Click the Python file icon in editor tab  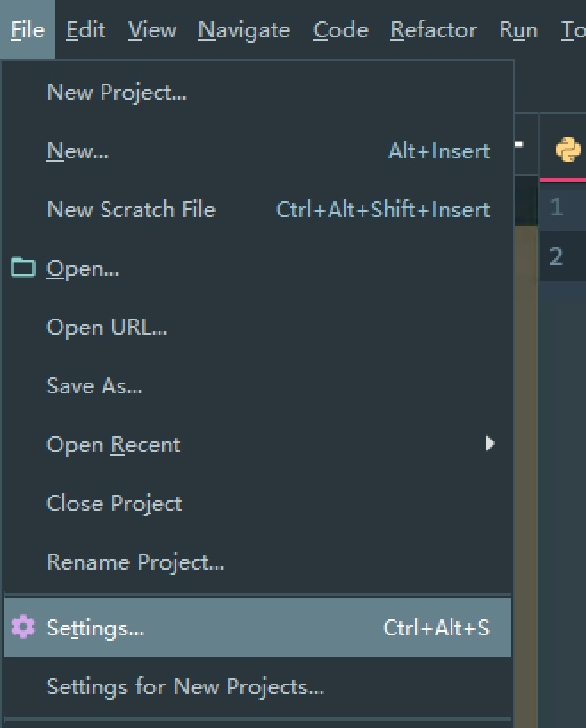pos(568,150)
